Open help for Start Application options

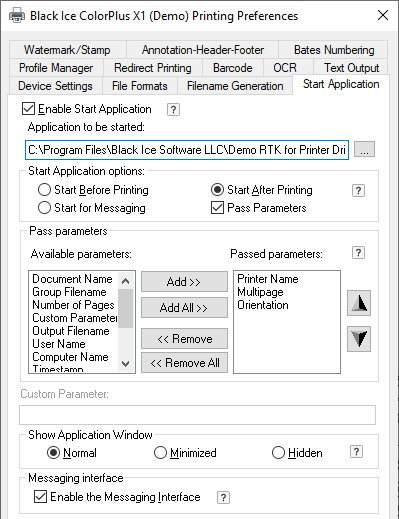tap(358, 190)
